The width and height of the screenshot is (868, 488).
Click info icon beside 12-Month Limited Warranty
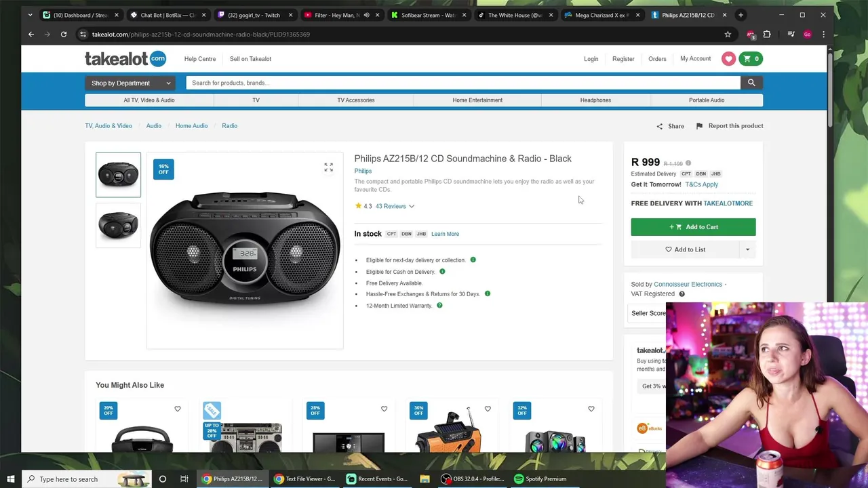(439, 305)
